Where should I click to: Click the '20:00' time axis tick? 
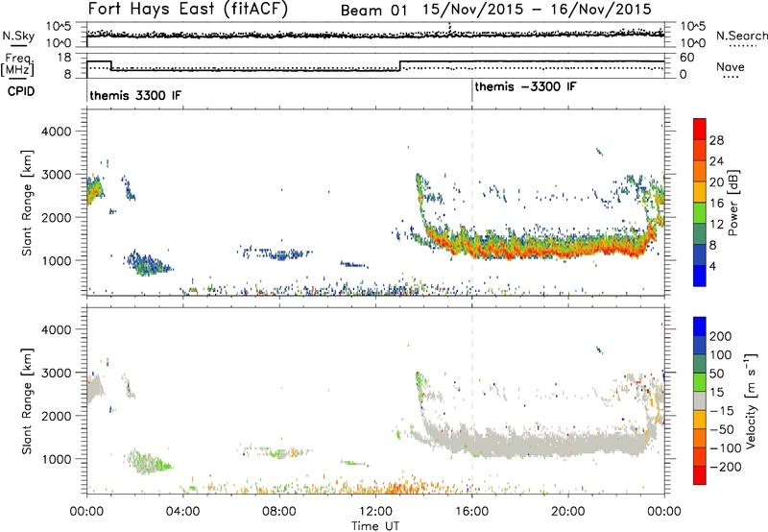[x=568, y=511]
